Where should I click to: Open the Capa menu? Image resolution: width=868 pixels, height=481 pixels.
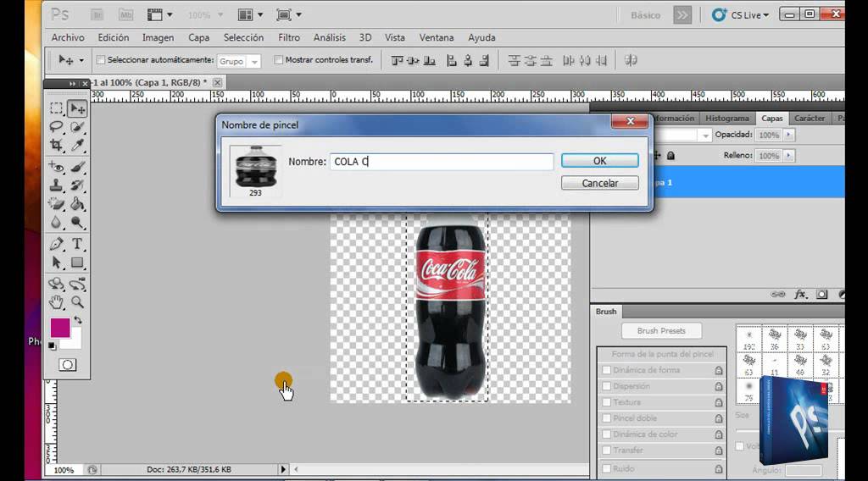(x=198, y=37)
